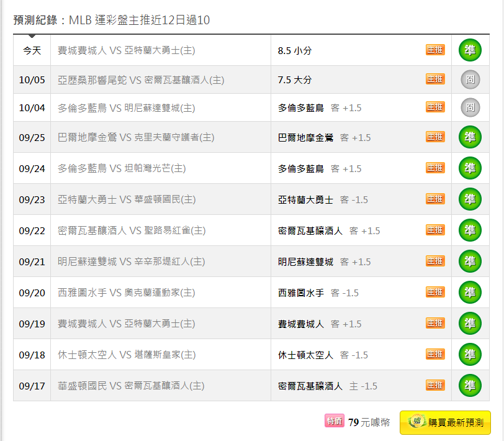504x441 pixels.
Task: Click the green 準 icon in 09/17 row
Action: click(x=470, y=385)
